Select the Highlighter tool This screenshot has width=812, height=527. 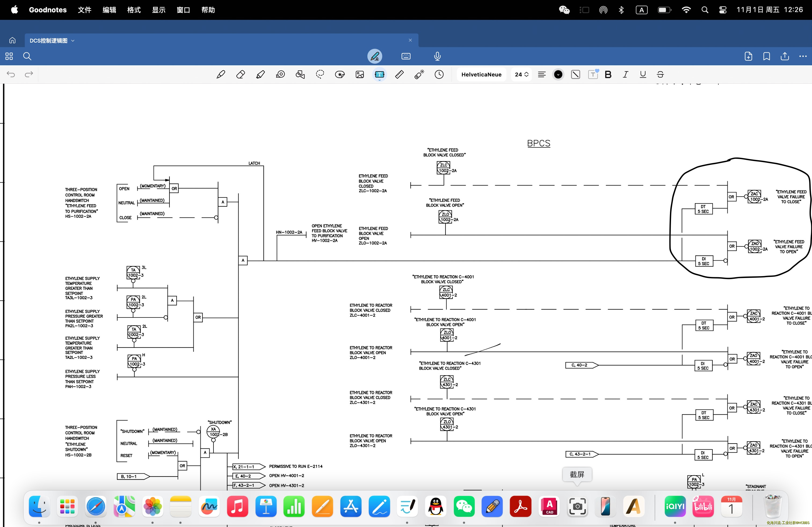[260, 74]
